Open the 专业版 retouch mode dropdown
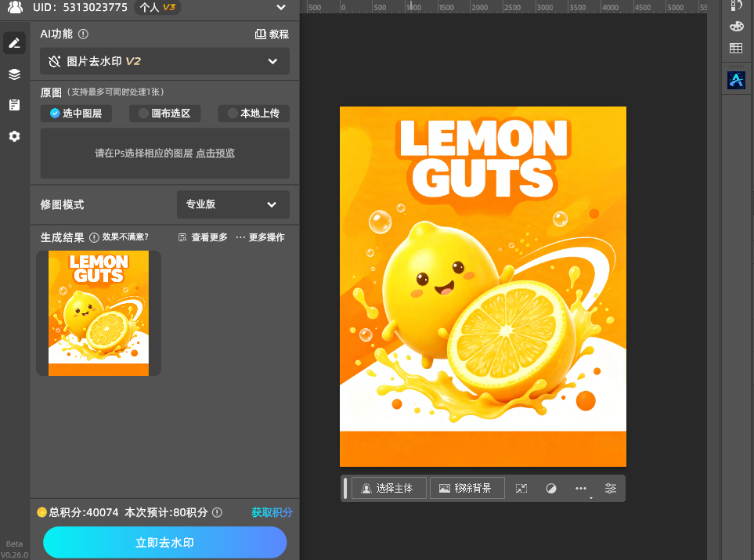Viewport: 754px width, 560px height. pos(233,204)
